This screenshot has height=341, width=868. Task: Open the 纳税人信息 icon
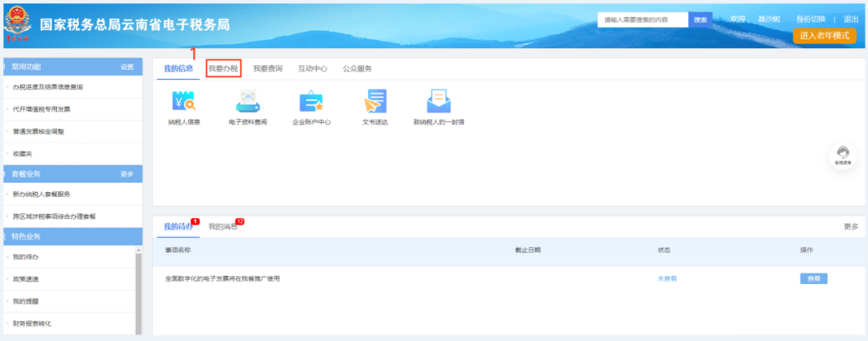coord(184,102)
